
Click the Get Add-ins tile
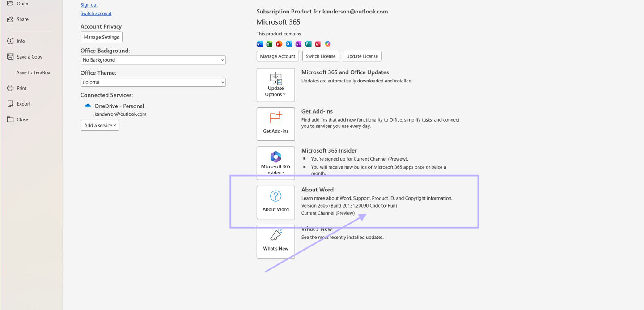[x=275, y=124]
